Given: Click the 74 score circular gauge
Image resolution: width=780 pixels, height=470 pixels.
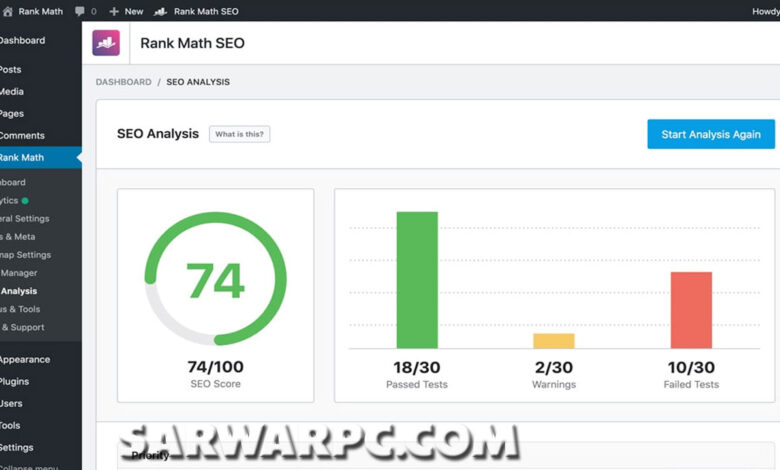Looking at the screenshot, I should coord(215,279).
